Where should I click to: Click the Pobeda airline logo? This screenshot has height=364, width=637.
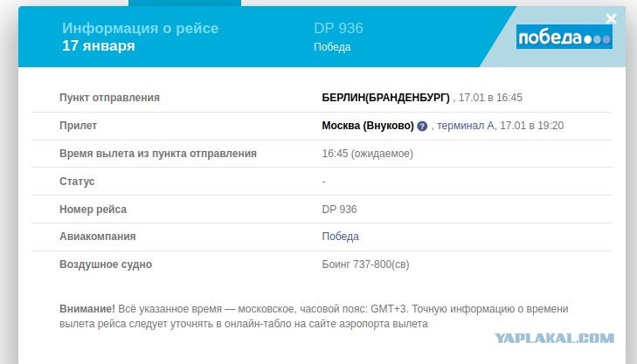pos(564,37)
